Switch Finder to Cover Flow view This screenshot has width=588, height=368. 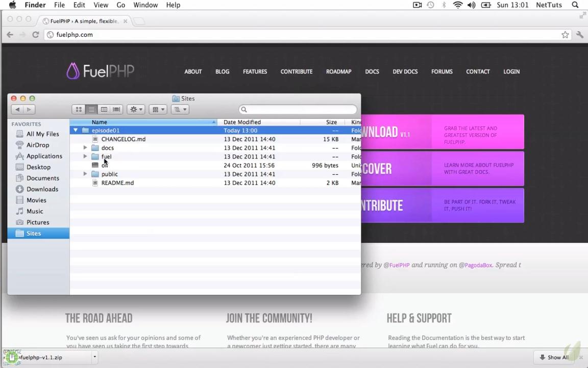tap(116, 109)
